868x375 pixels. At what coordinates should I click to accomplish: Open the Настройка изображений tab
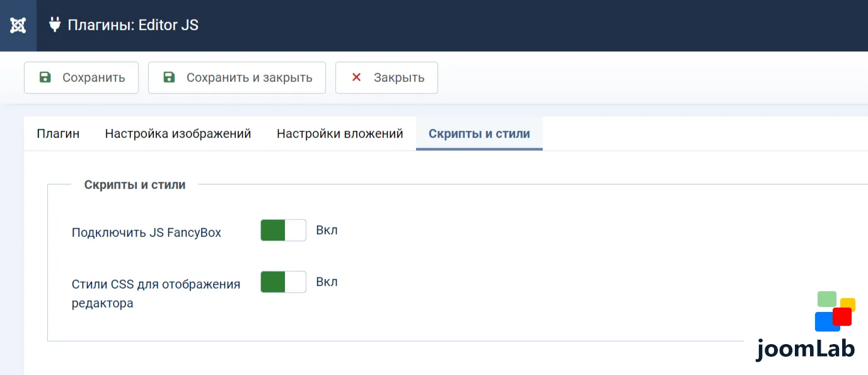[x=178, y=134]
